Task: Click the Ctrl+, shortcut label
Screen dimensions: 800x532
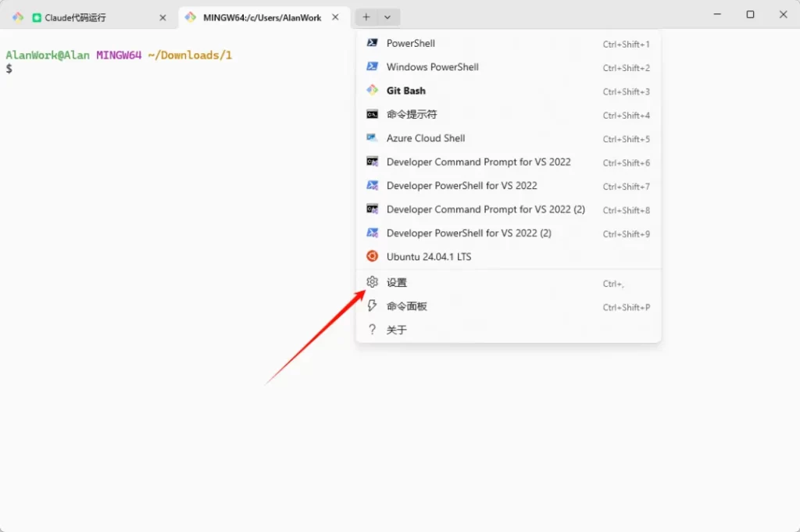Action: [x=612, y=284]
